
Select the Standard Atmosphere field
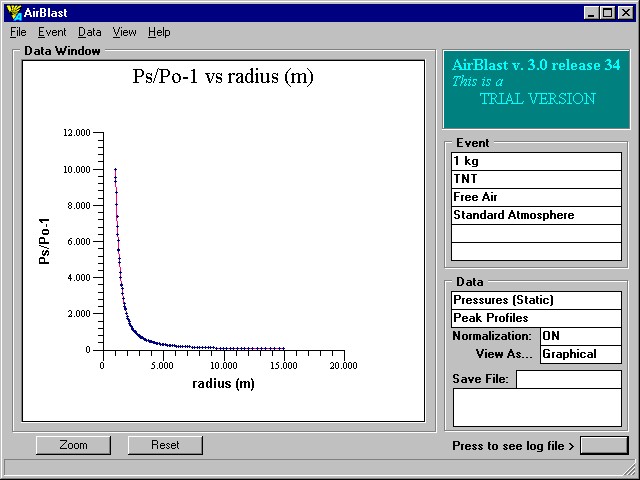(x=536, y=215)
